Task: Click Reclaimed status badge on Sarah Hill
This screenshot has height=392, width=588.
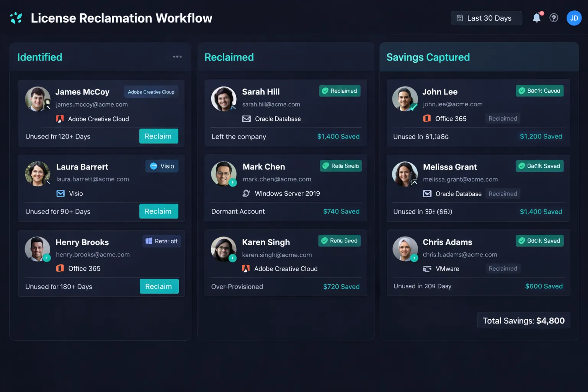Action: pyautogui.click(x=340, y=91)
